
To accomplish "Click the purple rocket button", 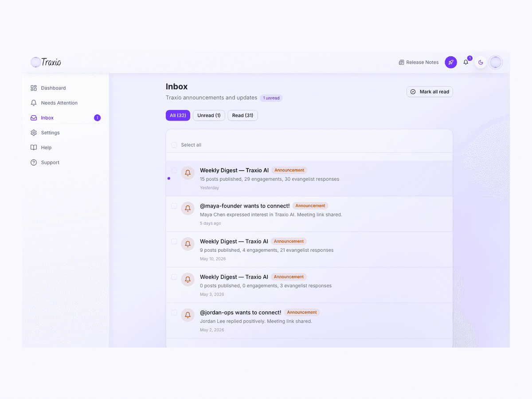I will click(451, 62).
